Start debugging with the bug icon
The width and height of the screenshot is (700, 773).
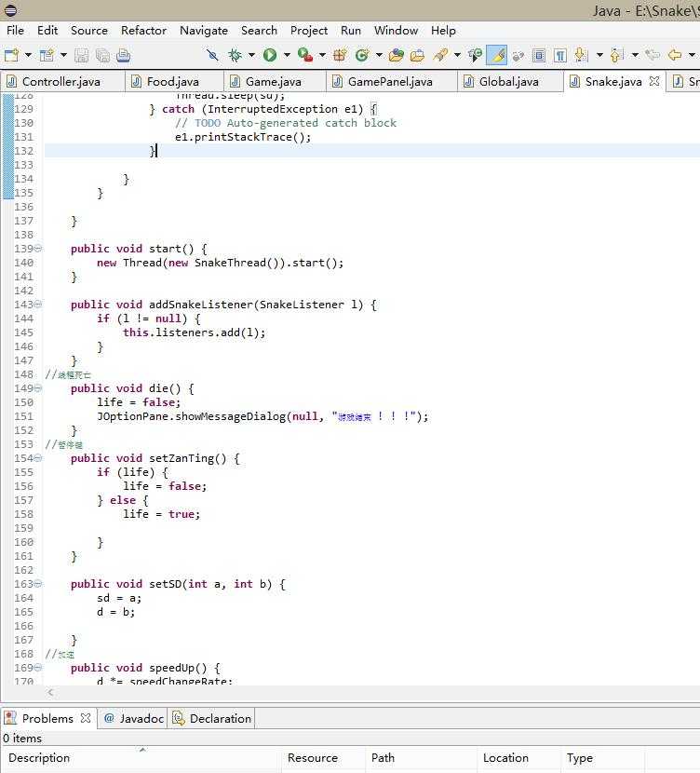[235, 55]
